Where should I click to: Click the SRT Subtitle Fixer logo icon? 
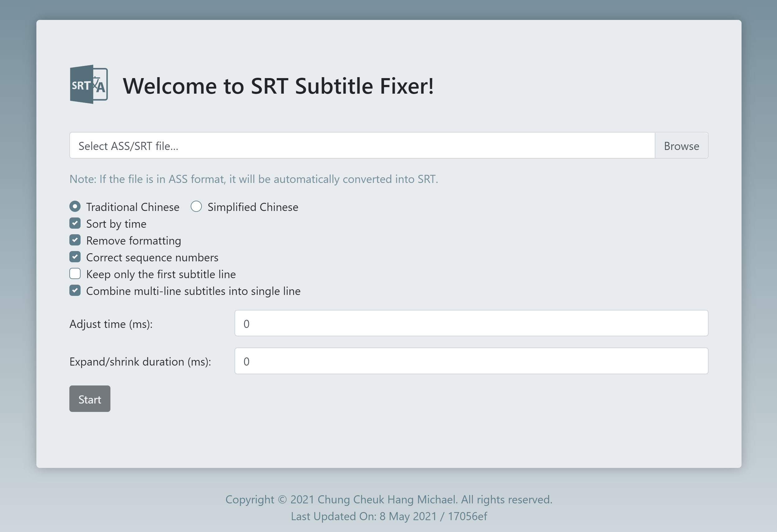click(x=89, y=84)
